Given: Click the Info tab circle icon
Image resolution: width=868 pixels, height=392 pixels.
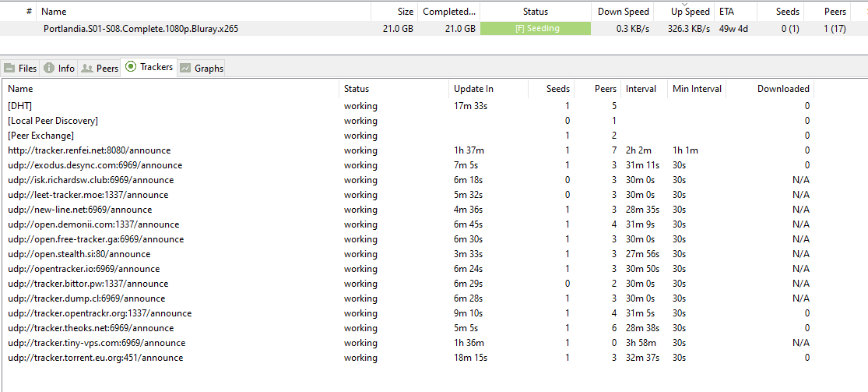Looking at the screenshot, I should point(49,69).
